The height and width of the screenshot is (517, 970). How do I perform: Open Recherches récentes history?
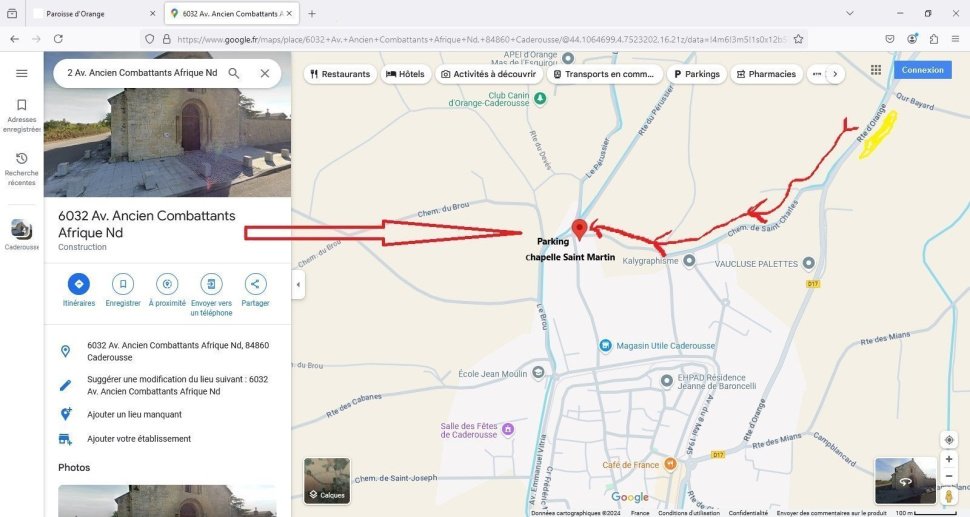pyautogui.click(x=22, y=169)
